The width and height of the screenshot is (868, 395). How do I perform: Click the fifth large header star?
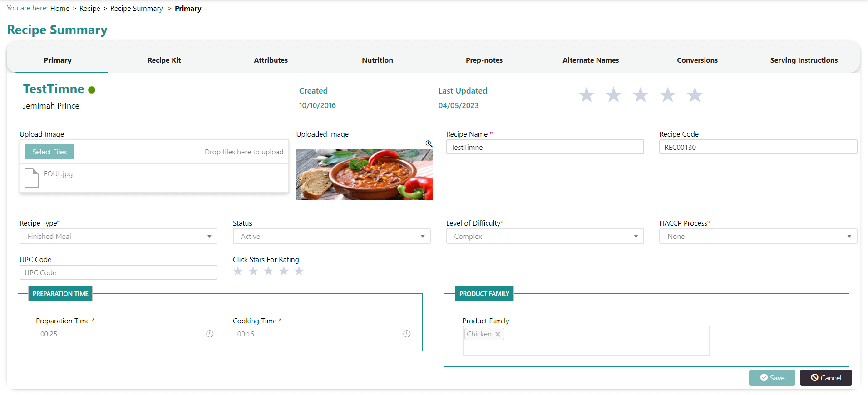coord(695,95)
